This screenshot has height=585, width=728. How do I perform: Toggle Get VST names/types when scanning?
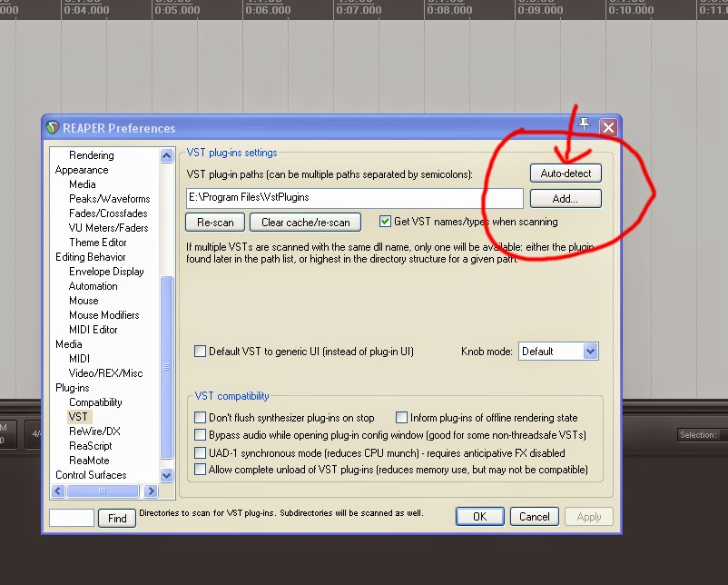tap(385, 221)
